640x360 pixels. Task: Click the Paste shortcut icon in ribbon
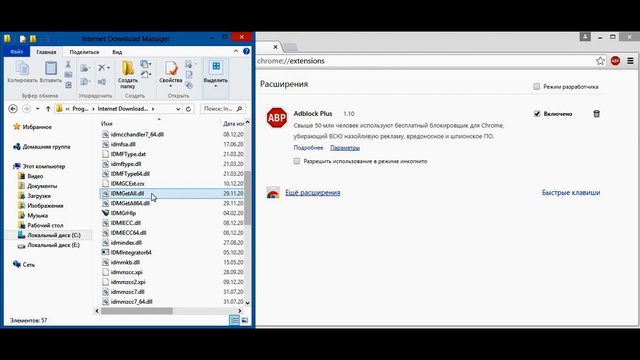[68, 84]
